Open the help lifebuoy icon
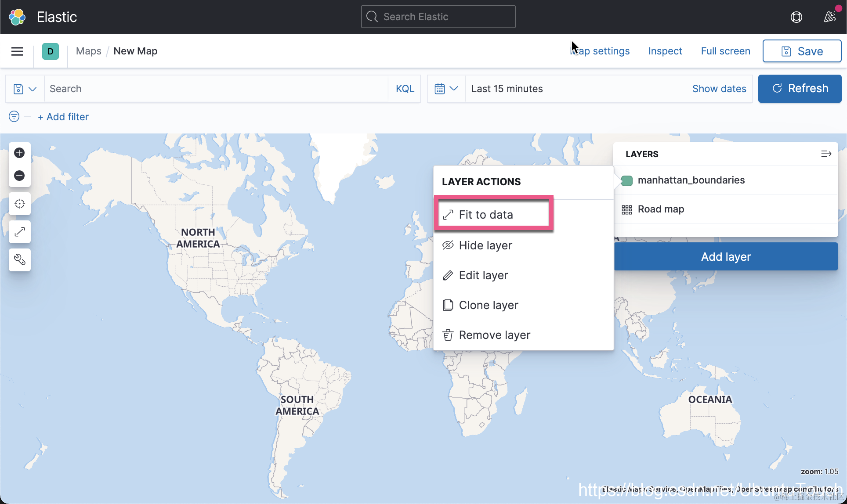 pos(796,17)
